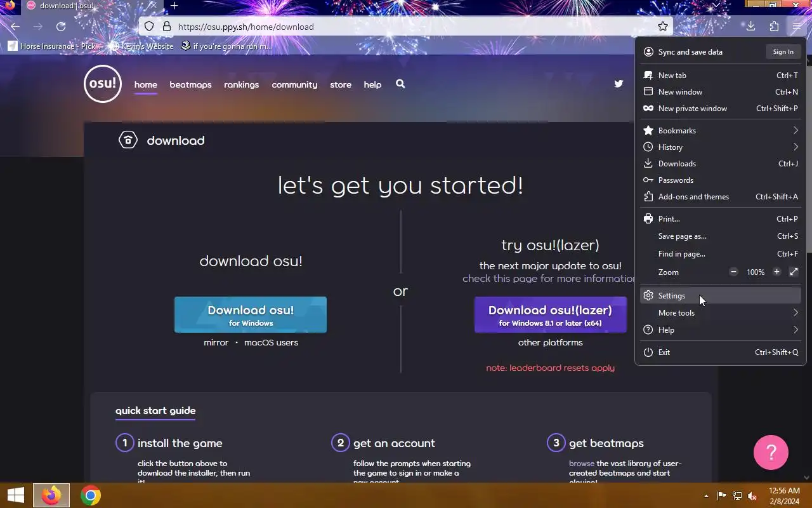Open Kevin's Website bookmark
The width and height of the screenshot is (812, 508).
(141, 46)
